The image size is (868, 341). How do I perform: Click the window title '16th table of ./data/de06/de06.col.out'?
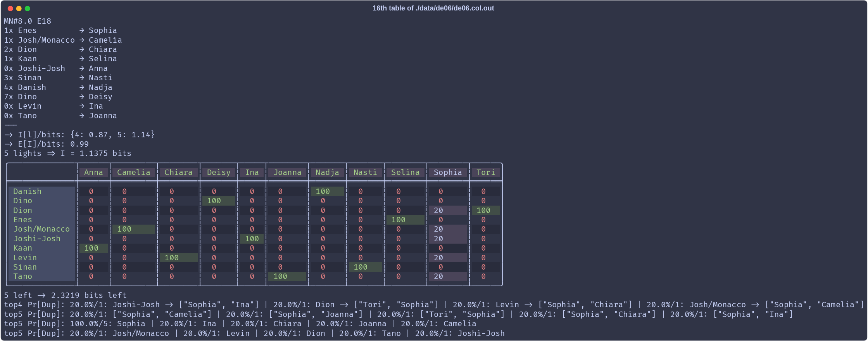coord(433,8)
